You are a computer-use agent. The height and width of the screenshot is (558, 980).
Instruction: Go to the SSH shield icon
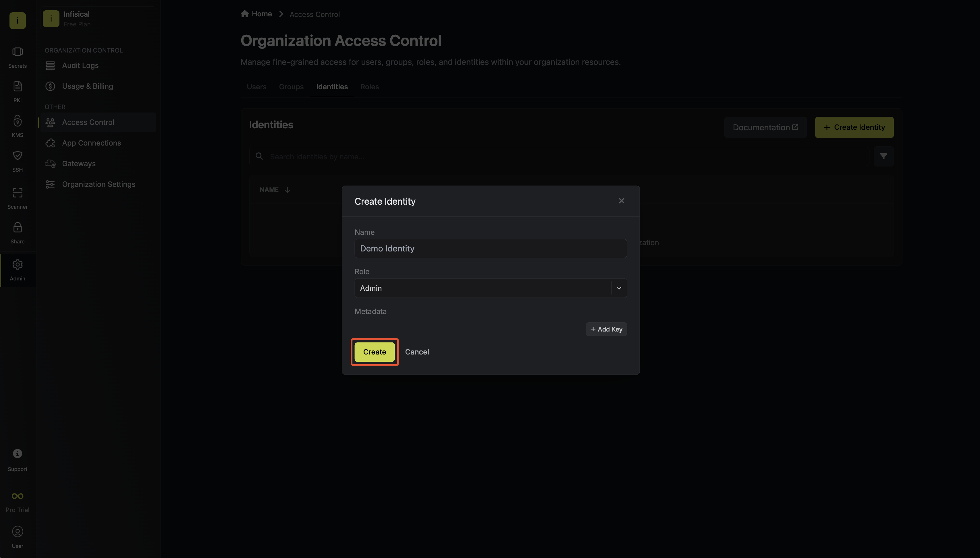(x=17, y=156)
